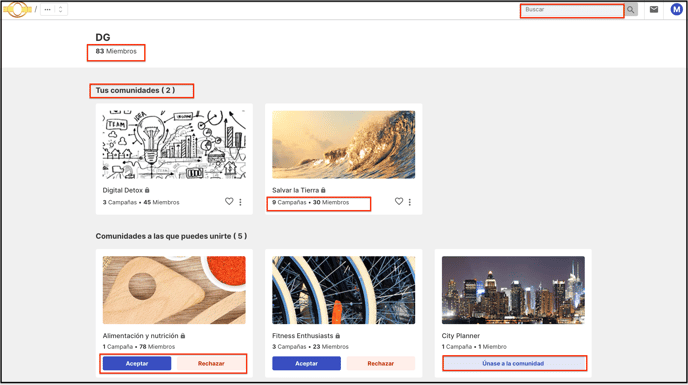Open the Salvar la Tierra wave image
688x385 pixels.
(x=344, y=144)
